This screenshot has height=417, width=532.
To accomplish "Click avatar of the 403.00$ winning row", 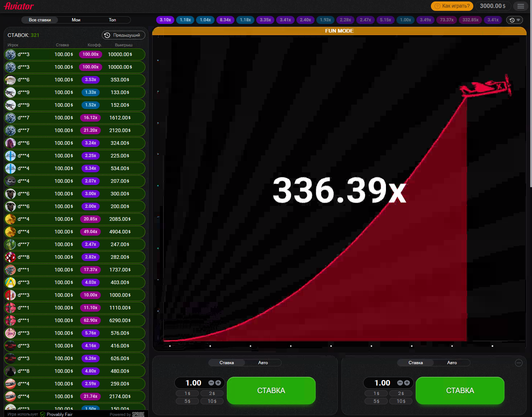I will (x=11, y=282).
